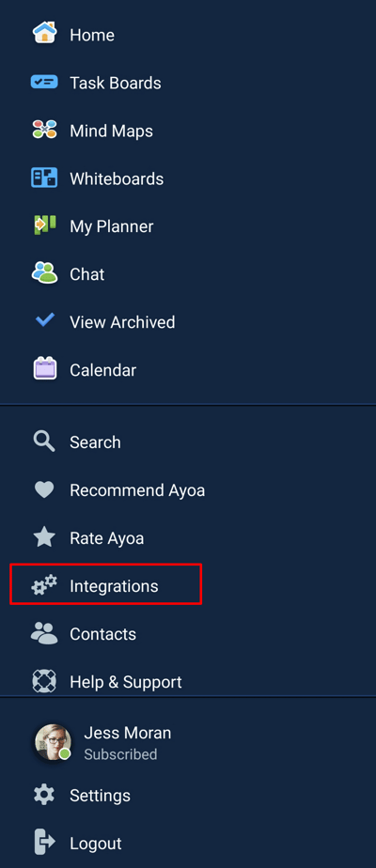
Task: Select the Mind Maps colorful nodes icon
Action: click(x=44, y=130)
